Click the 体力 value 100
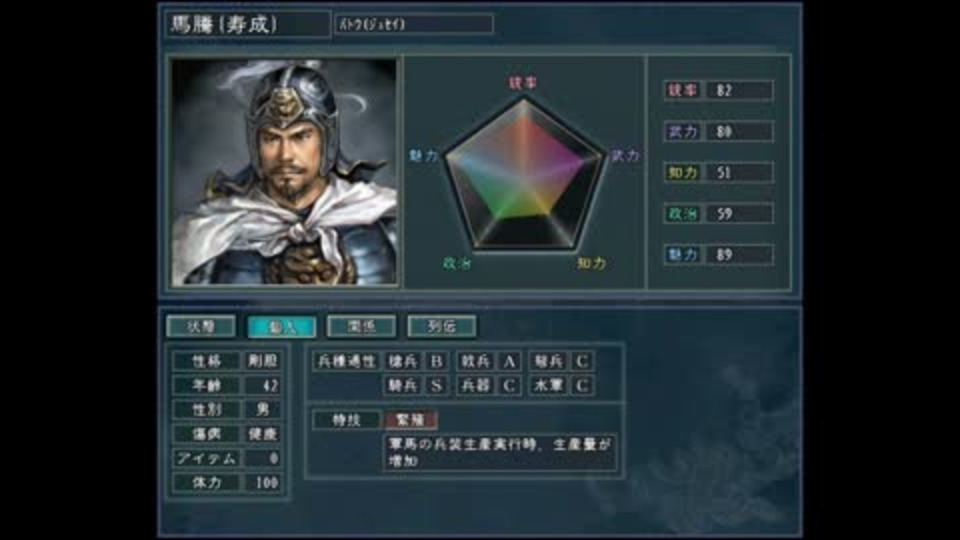Viewport: 960px width, 540px height. tap(263, 482)
